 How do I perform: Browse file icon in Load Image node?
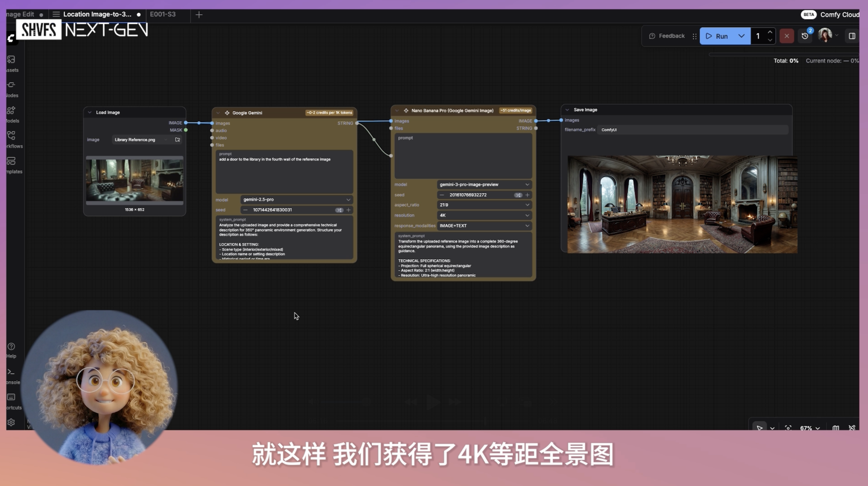click(178, 140)
